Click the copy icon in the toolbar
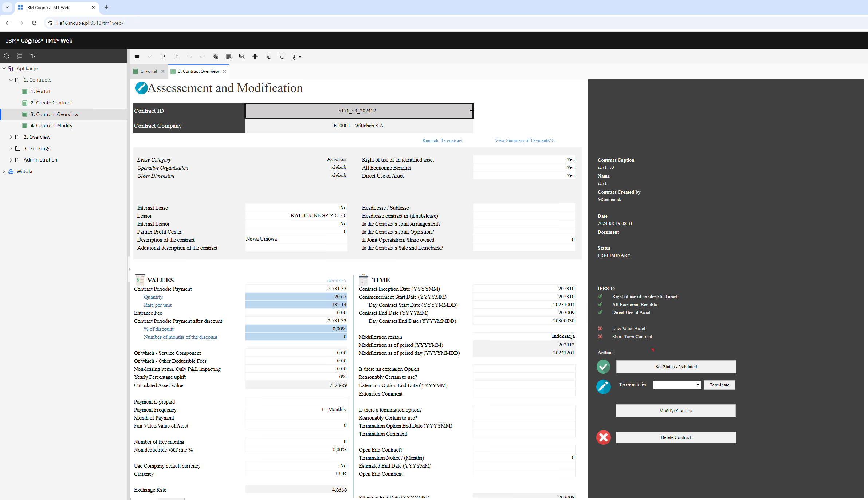Viewport: 868px width, 500px height. pos(163,56)
